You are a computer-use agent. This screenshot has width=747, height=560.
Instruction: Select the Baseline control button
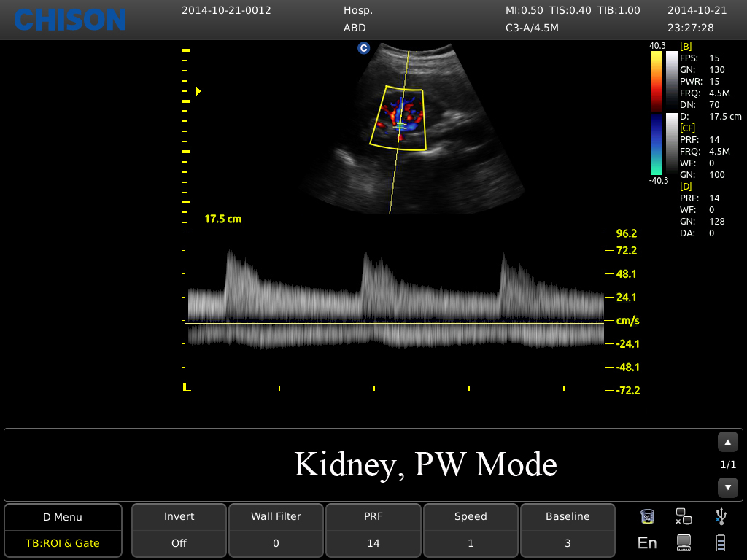568,529
